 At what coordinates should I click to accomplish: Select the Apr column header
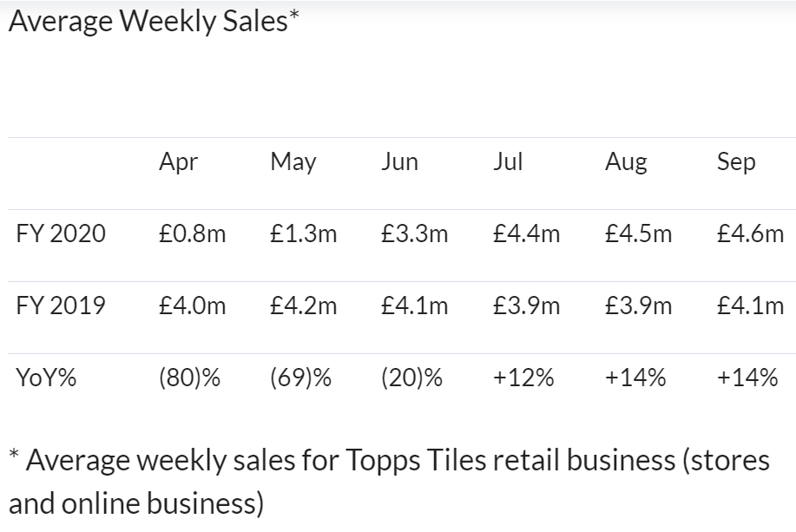(x=178, y=162)
